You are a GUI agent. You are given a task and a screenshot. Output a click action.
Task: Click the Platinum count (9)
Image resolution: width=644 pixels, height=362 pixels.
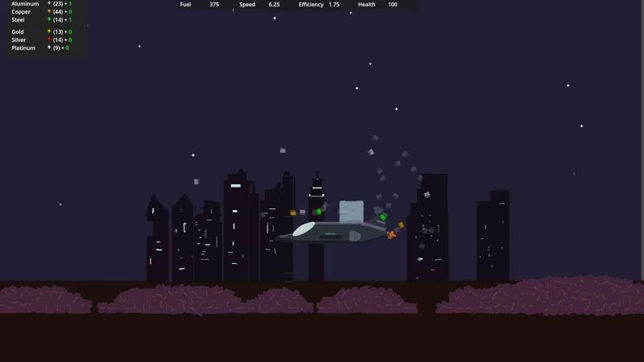tap(56, 48)
